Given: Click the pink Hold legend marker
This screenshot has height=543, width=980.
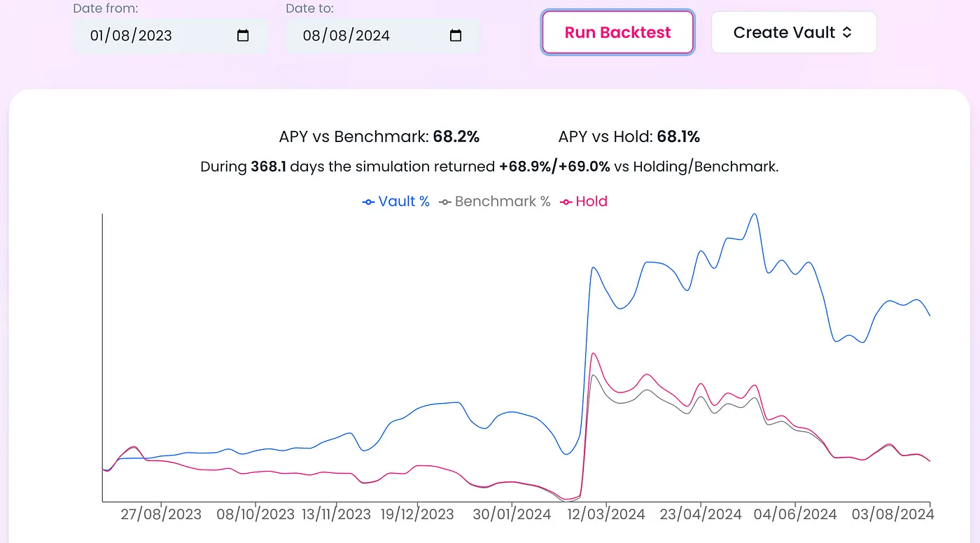Looking at the screenshot, I should tap(566, 202).
